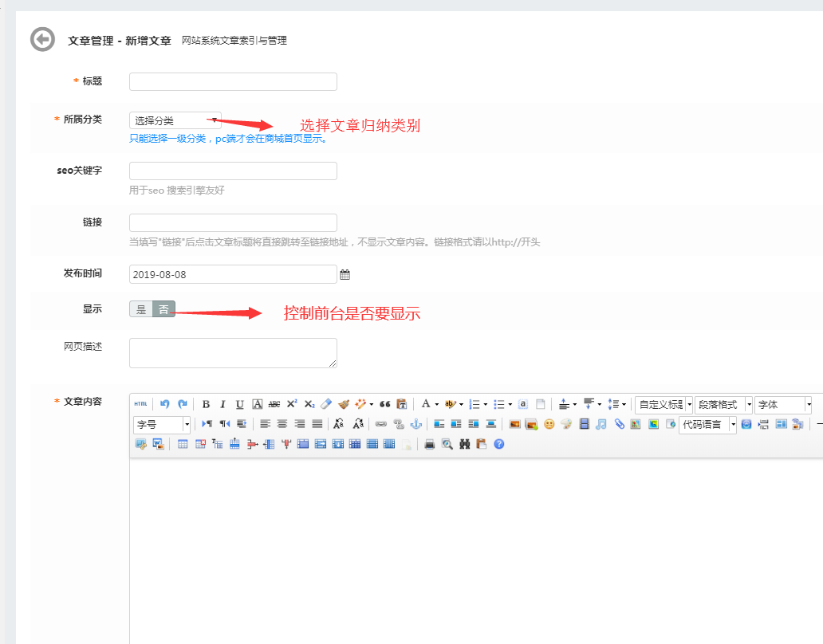Open the 选择分类 category dropdown
The height and width of the screenshot is (644, 823).
tap(175, 120)
